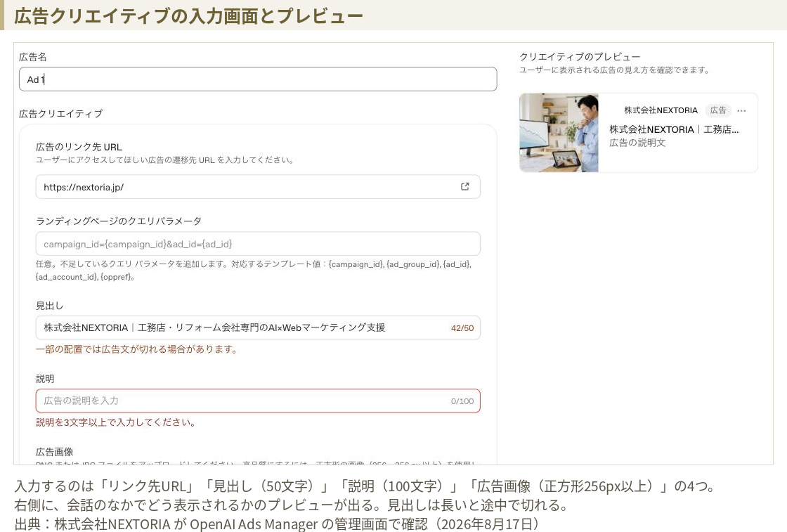This screenshot has width=787, height=532.
Task: Click preview ad image thumbnail
Action: pyautogui.click(x=559, y=133)
